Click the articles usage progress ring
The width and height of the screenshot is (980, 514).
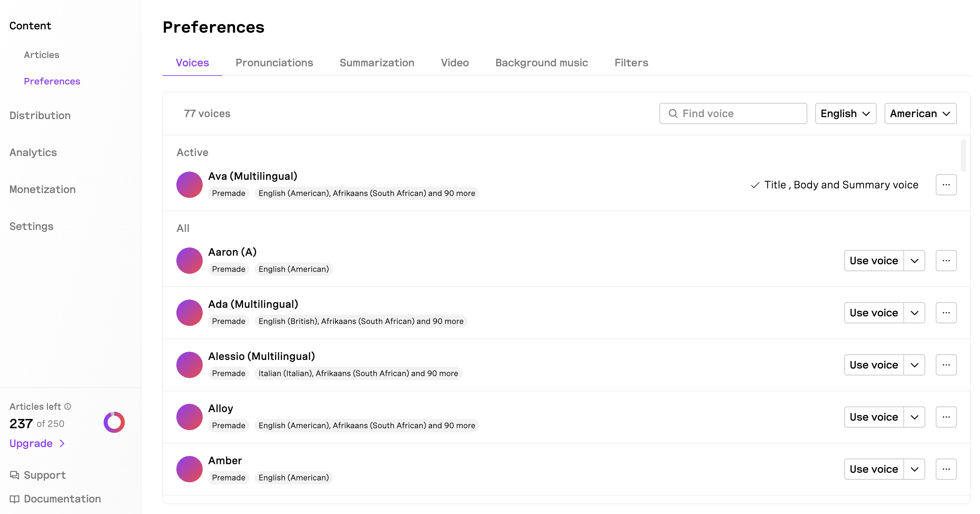click(114, 422)
